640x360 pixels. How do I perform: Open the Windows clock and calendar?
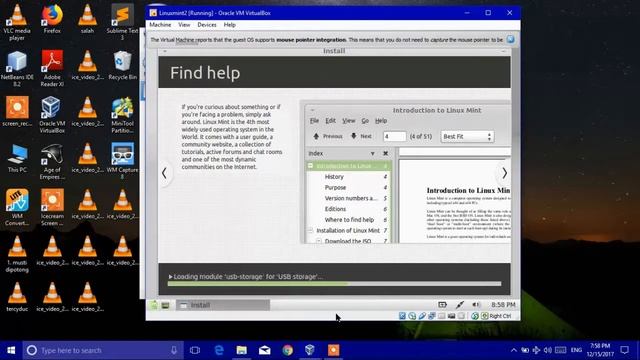point(600,350)
